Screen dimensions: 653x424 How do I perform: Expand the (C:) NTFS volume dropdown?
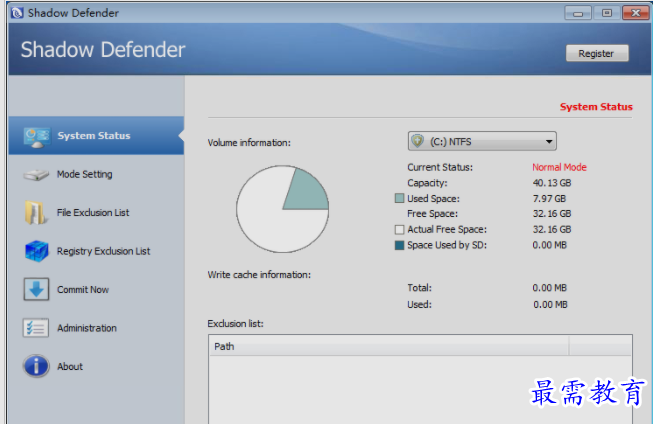pyautogui.click(x=482, y=141)
